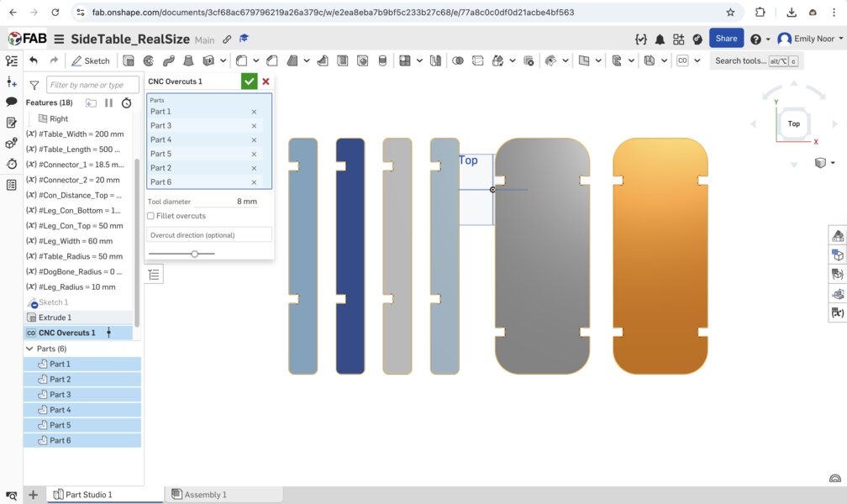
Task: Expand the fillet tool dropdown arrow
Action: (255, 60)
